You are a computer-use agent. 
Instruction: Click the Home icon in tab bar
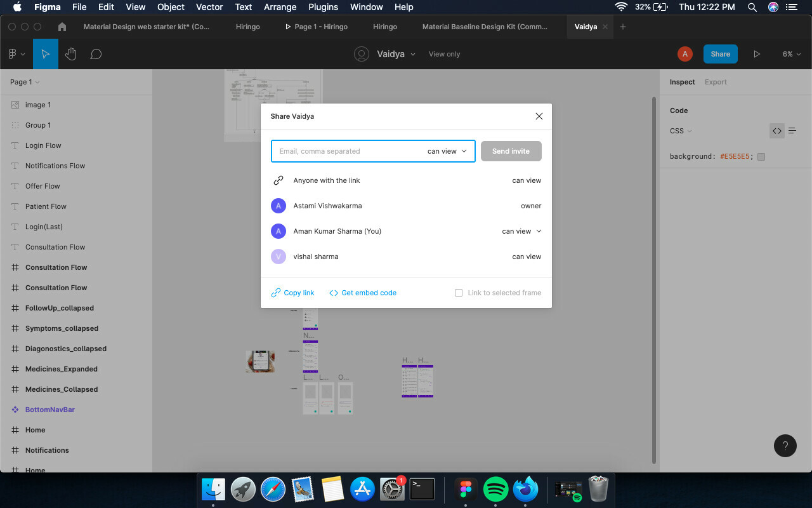point(62,27)
